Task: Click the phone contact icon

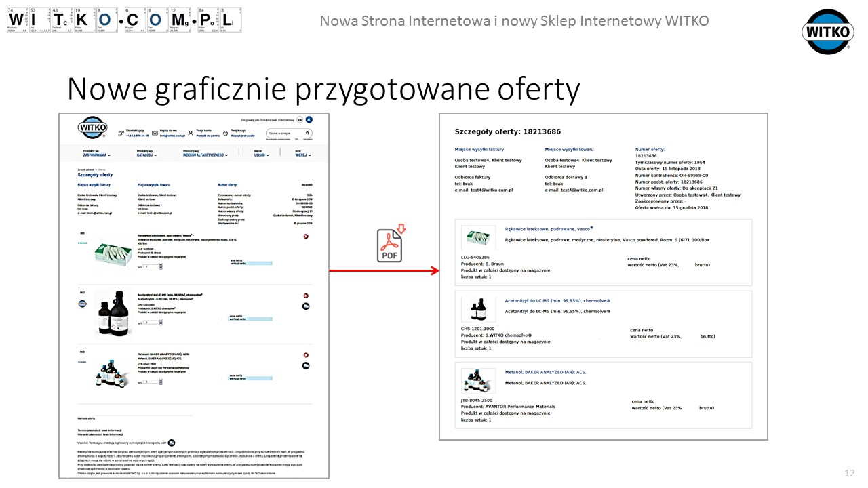Action: [x=121, y=133]
